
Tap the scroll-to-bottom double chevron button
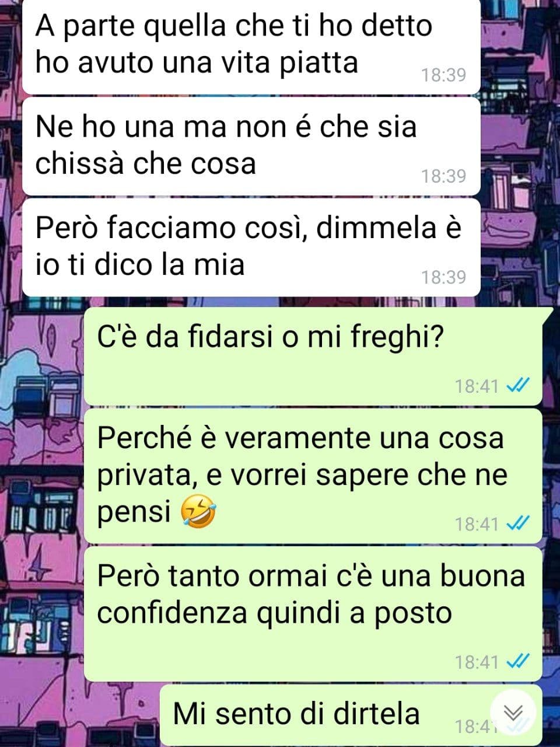click(x=513, y=713)
